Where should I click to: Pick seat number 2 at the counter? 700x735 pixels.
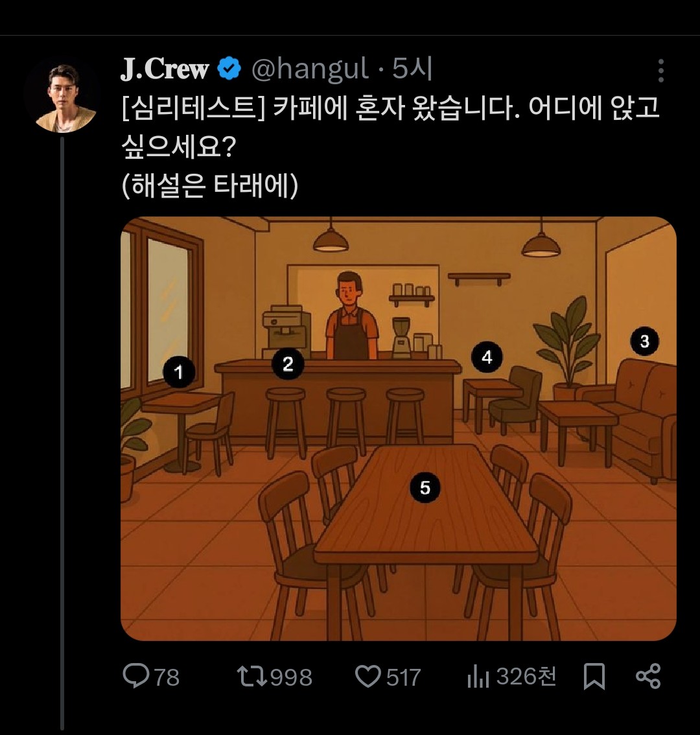point(288,364)
